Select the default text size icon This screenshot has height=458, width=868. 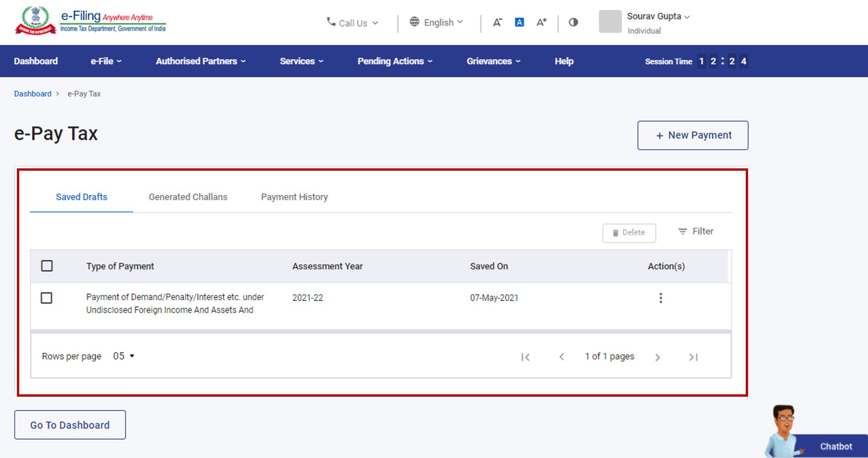pos(519,22)
